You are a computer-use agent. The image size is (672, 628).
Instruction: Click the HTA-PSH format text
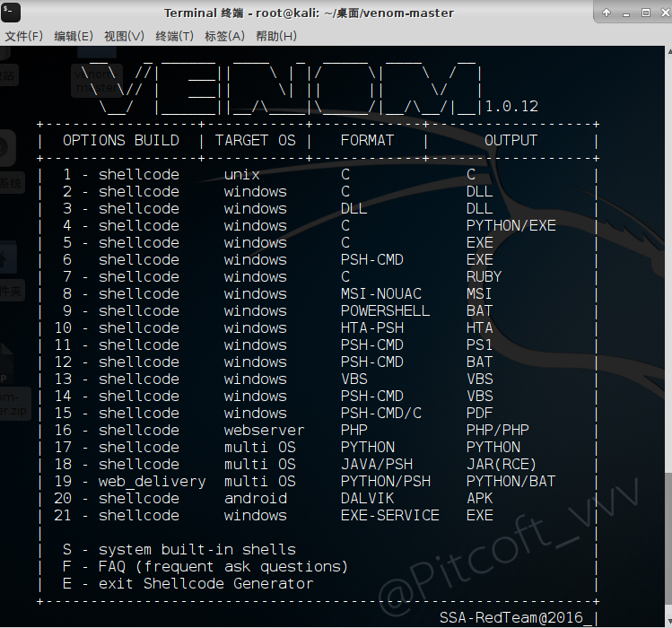pyautogui.click(x=372, y=328)
